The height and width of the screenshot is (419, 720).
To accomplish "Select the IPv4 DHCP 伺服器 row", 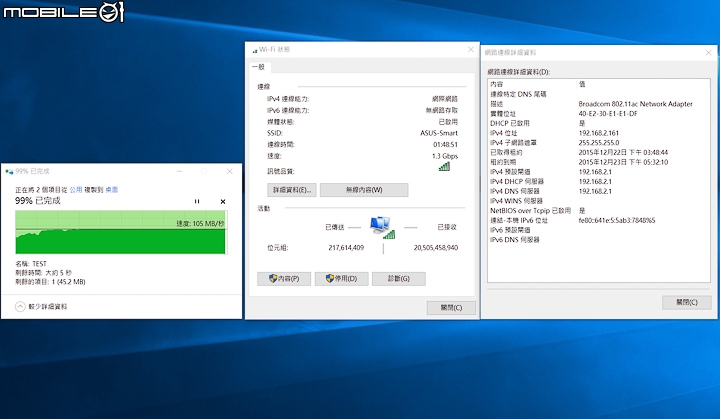I will 599,181.
